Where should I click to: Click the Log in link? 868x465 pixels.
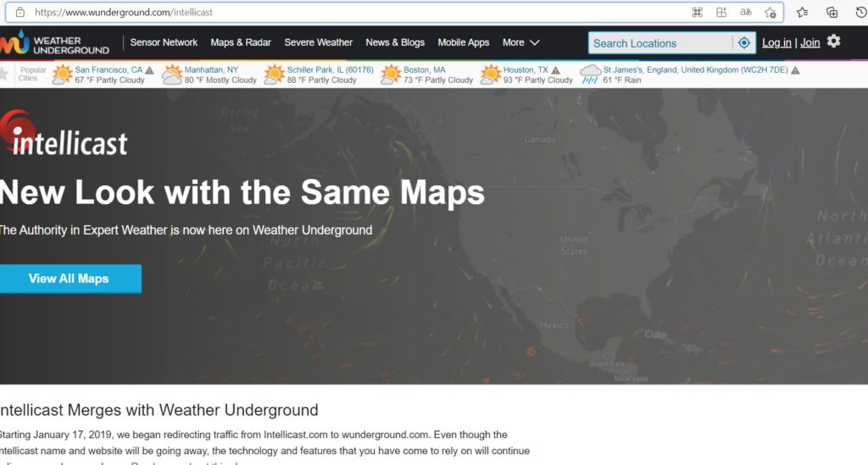776,43
